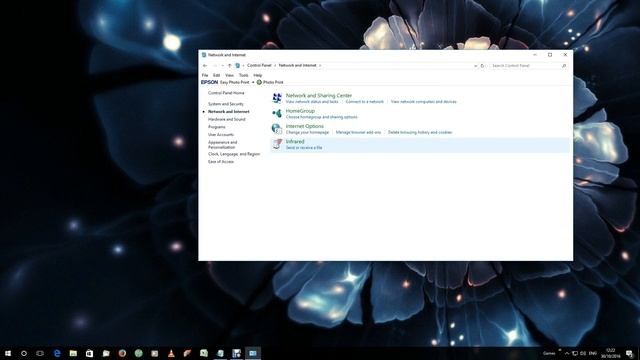The width and height of the screenshot is (640, 360).
Task: Go to Control Panel Home
Action: pos(226,93)
